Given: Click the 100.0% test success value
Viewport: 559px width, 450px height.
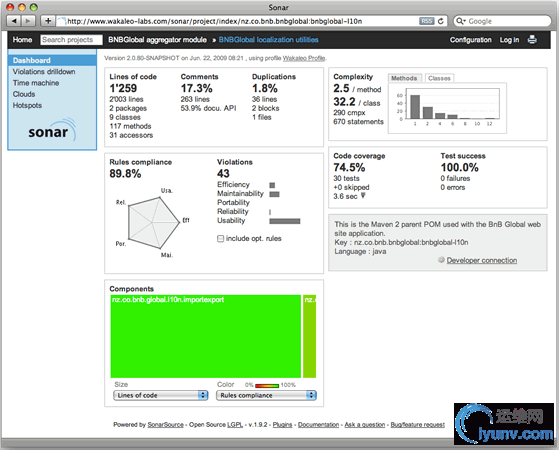Looking at the screenshot, I should pyautogui.click(x=460, y=167).
